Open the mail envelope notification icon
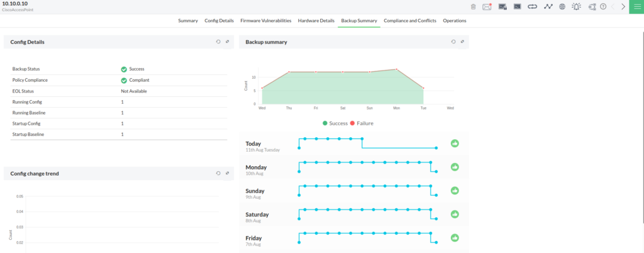644x253 pixels. (487, 7)
